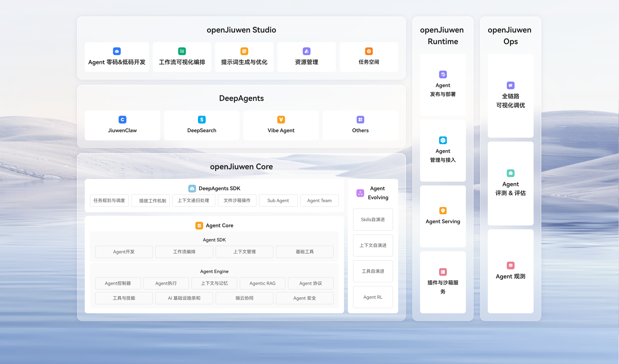
Task: Click the JiuwenClaw blue C icon
Action: pyautogui.click(x=122, y=120)
